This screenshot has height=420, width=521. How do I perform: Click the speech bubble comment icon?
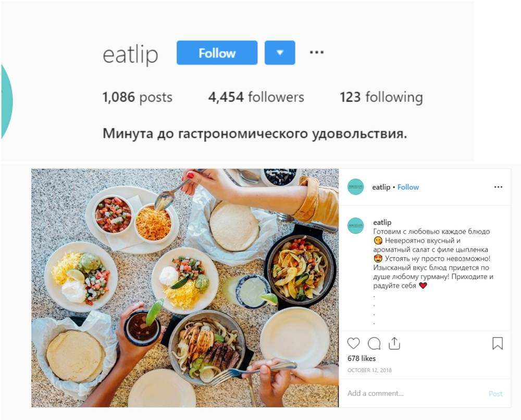[x=374, y=343]
